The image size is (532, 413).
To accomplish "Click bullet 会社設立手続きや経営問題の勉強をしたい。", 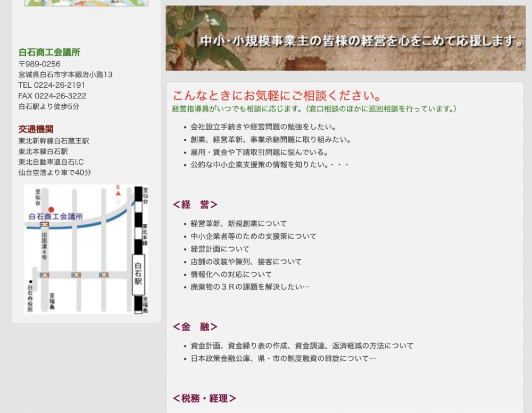I will pyautogui.click(x=263, y=127).
